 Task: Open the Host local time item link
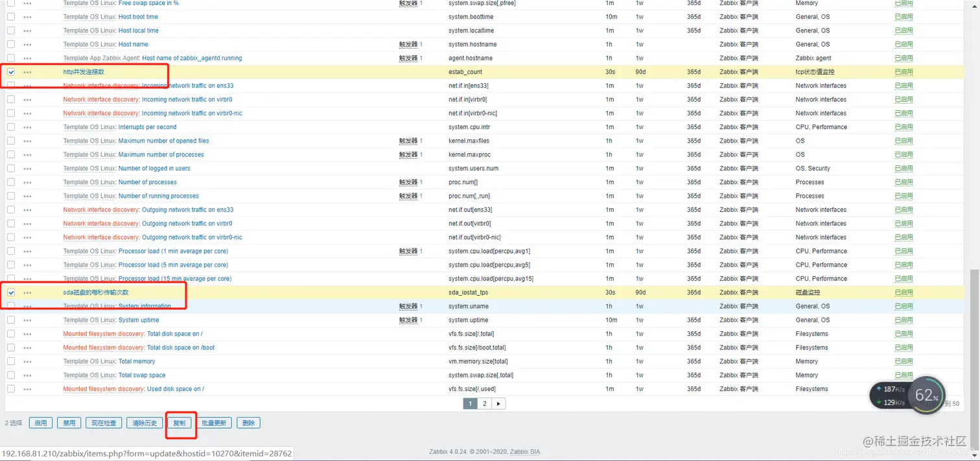click(x=138, y=30)
